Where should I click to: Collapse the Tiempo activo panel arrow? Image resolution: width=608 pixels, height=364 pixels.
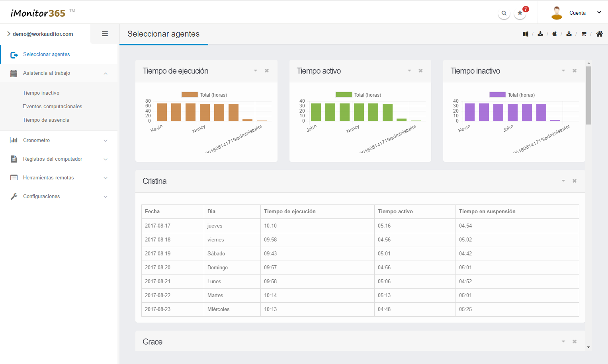pos(409,71)
